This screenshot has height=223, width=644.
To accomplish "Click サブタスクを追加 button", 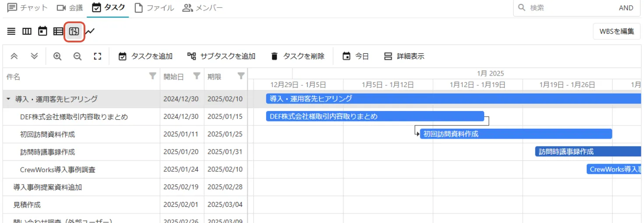I will [222, 56].
